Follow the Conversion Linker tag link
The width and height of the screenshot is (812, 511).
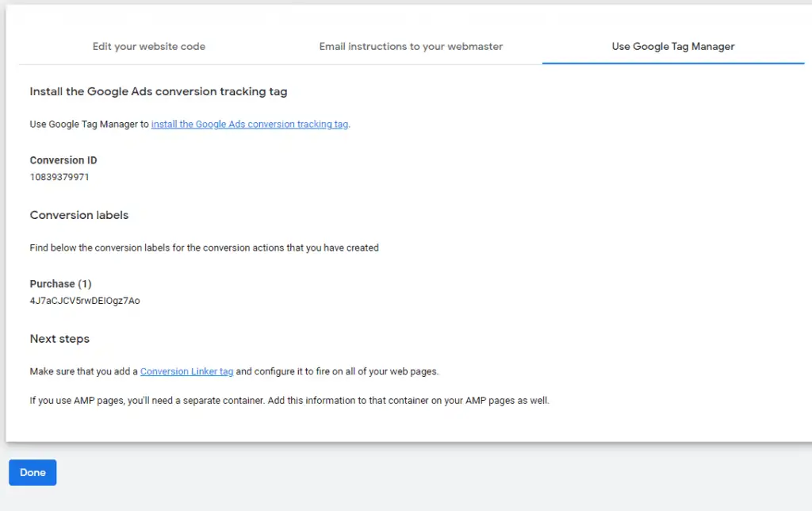(186, 371)
